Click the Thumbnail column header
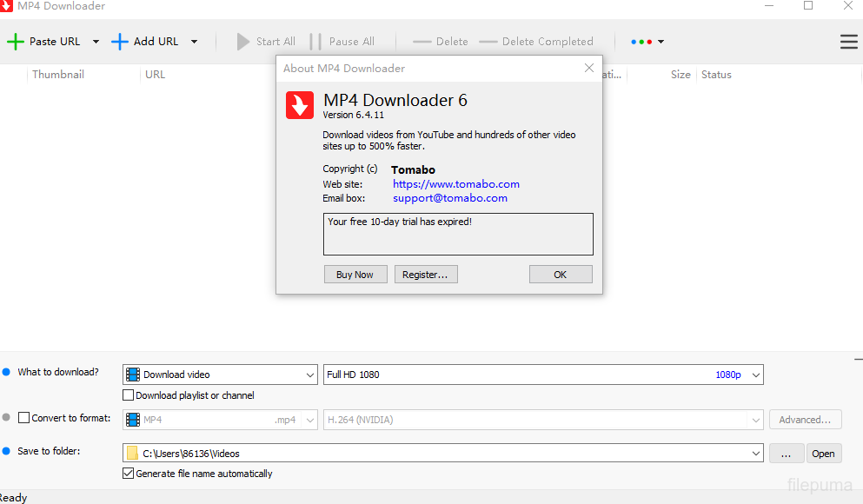Screen dimensions: 863x504 click(58, 75)
